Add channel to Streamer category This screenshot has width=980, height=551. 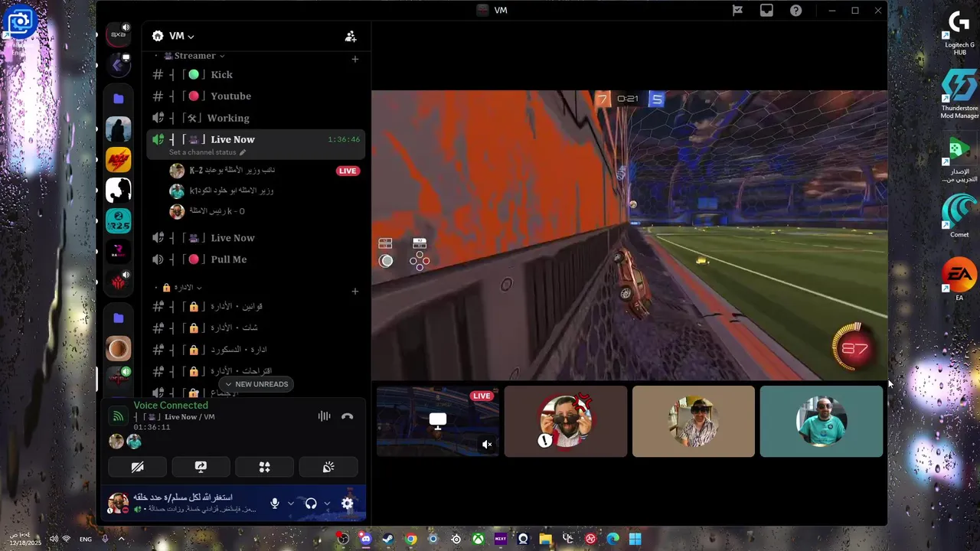pyautogui.click(x=354, y=60)
